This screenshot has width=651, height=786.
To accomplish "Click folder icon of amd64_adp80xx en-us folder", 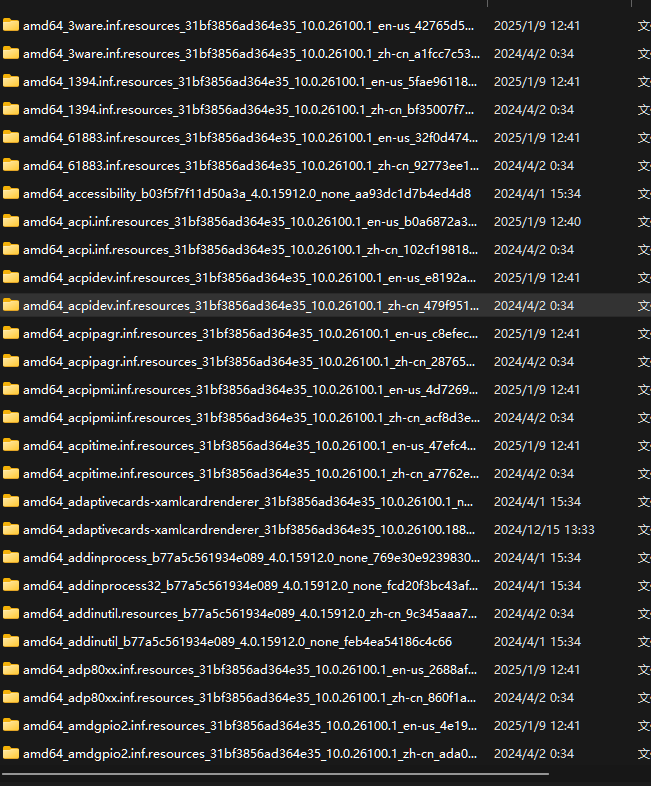I will [11, 669].
